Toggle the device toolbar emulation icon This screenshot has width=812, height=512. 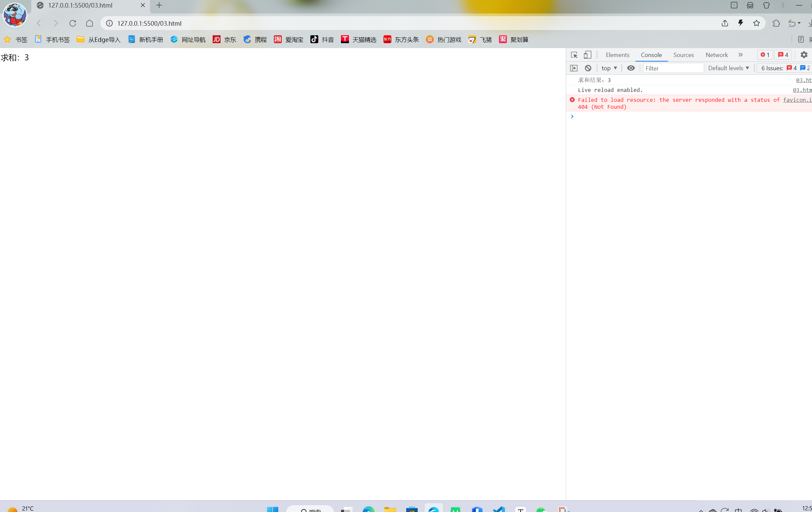(588, 55)
